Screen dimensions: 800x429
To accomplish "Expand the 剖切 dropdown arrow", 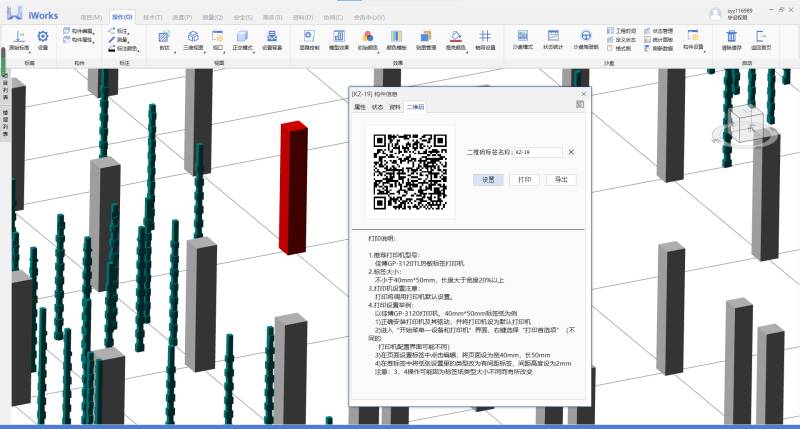I will coord(175,51).
